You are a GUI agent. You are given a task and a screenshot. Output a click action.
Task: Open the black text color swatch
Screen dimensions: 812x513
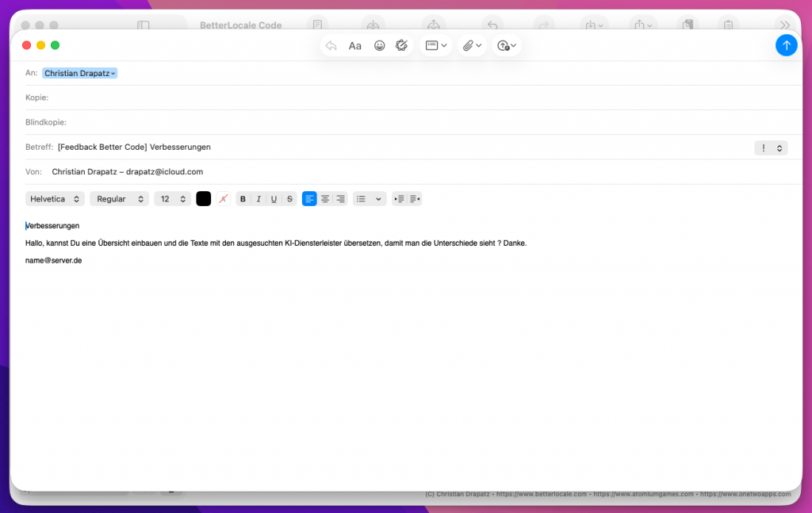204,199
